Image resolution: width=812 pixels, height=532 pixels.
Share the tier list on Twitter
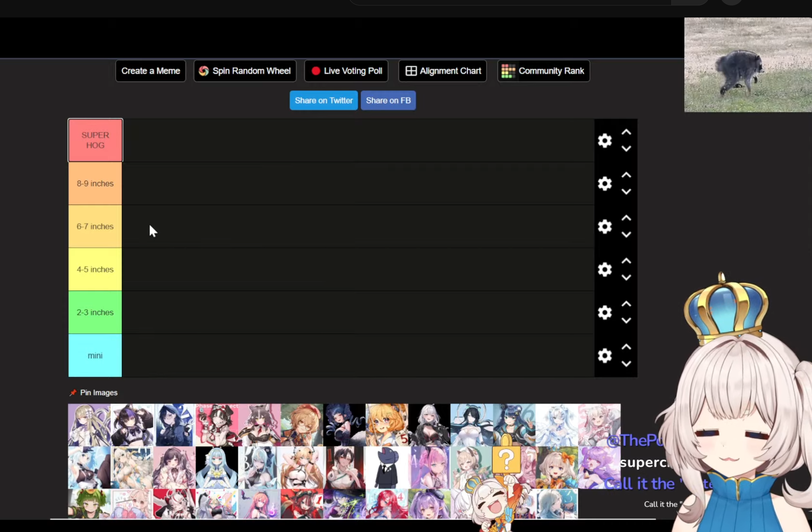click(x=324, y=100)
